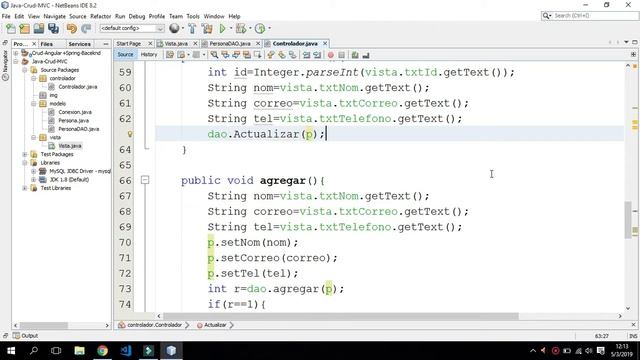Click the Next Bookmark icon
This screenshot has width=640, height=360.
coord(282,55)
